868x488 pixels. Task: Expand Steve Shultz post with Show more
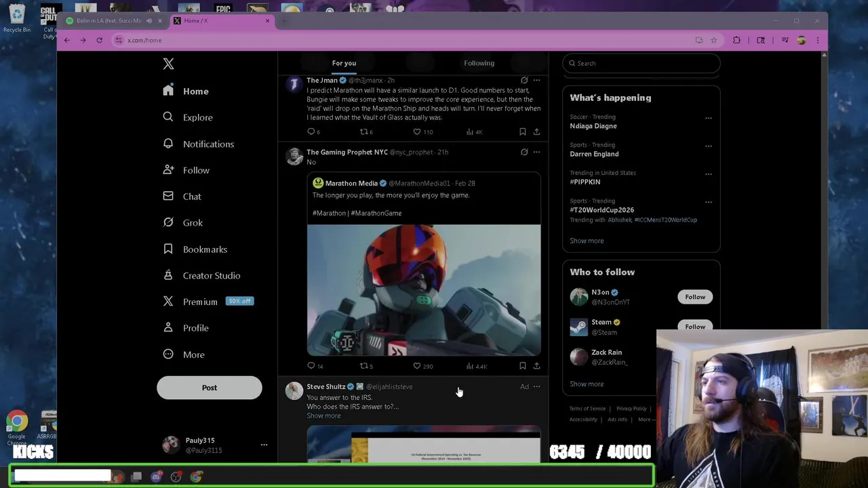click(323, 415)
